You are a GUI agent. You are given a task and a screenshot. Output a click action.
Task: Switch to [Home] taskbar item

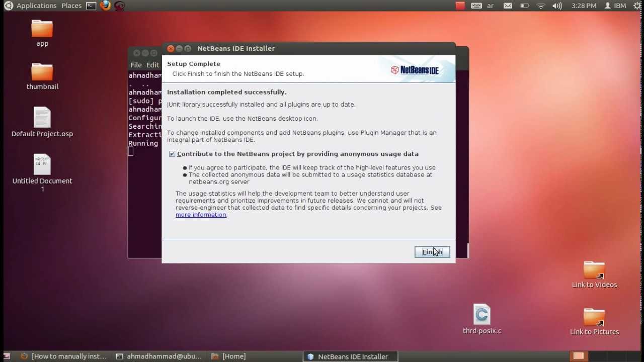(229, 356)
